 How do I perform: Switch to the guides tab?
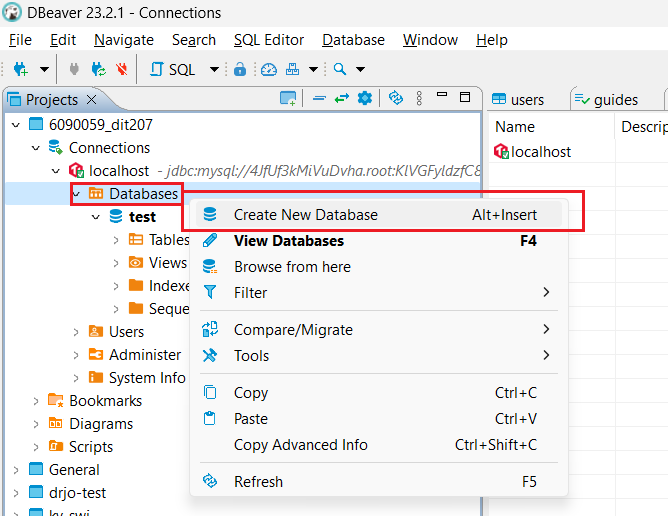coord(607,100)
